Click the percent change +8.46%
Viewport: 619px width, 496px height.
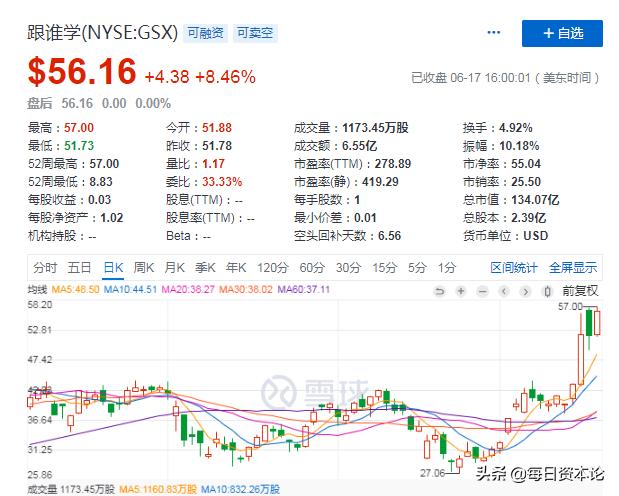coord(225,77)
